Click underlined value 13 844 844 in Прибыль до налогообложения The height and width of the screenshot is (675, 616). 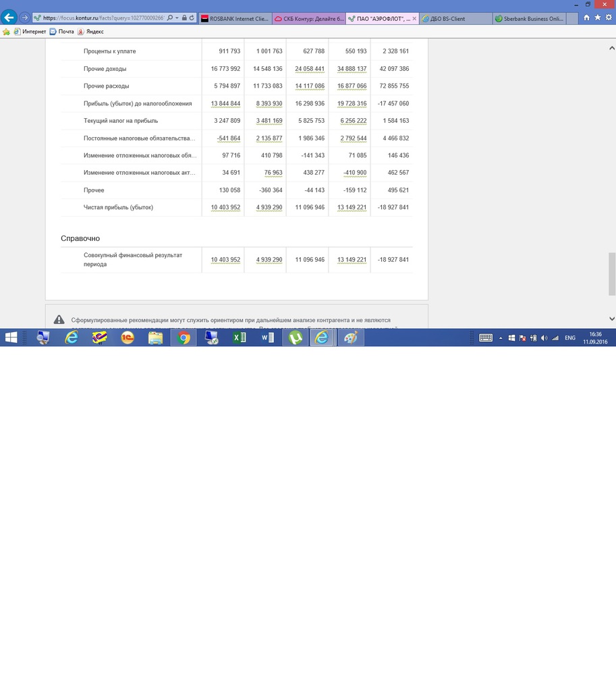[x=225, y=104]
